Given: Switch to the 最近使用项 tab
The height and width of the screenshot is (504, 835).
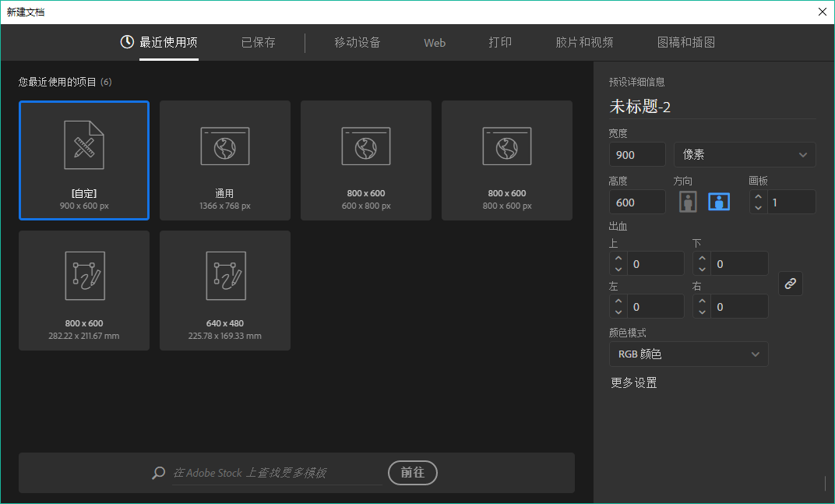Looking at the screenshot, I should tap(168, 42).
